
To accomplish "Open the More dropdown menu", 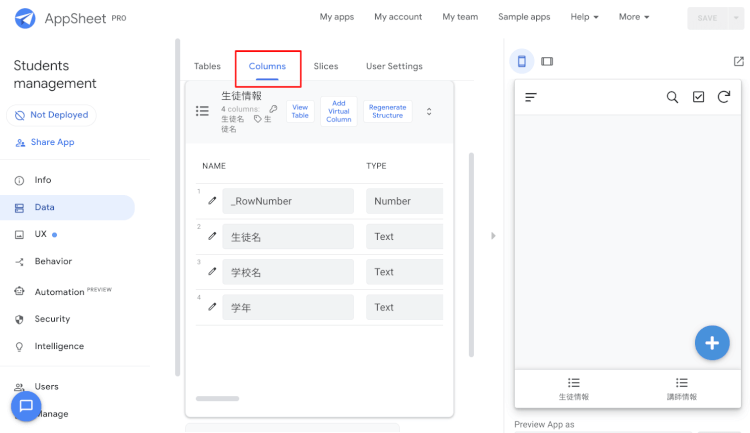I will point(634,17).
